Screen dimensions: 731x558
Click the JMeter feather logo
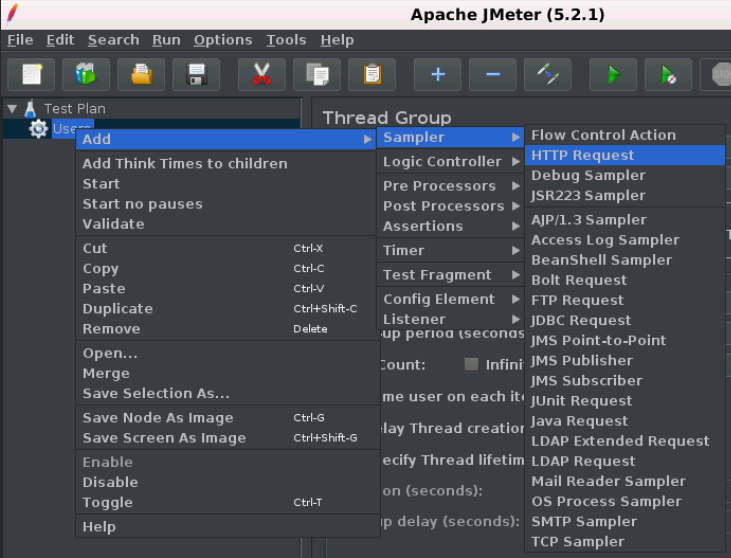click(13, 14)
